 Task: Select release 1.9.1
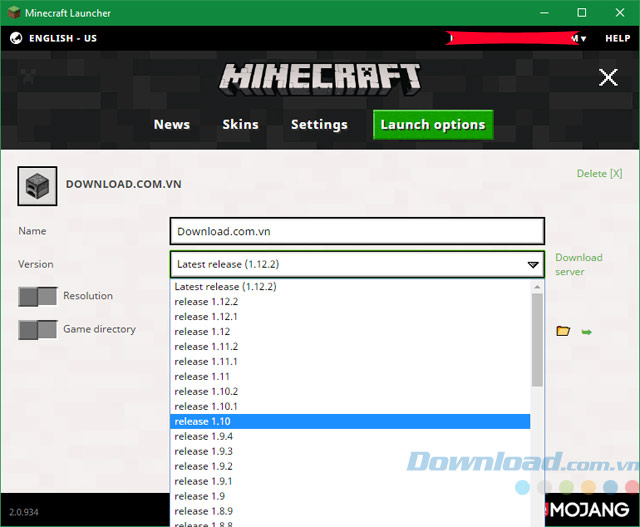click(x=350, y=481)
